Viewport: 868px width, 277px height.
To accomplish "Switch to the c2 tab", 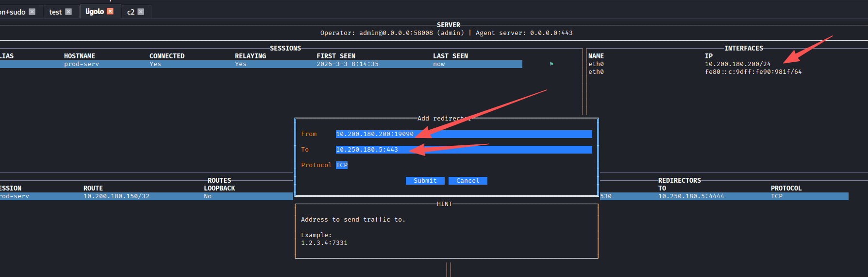I will (130, 12).
